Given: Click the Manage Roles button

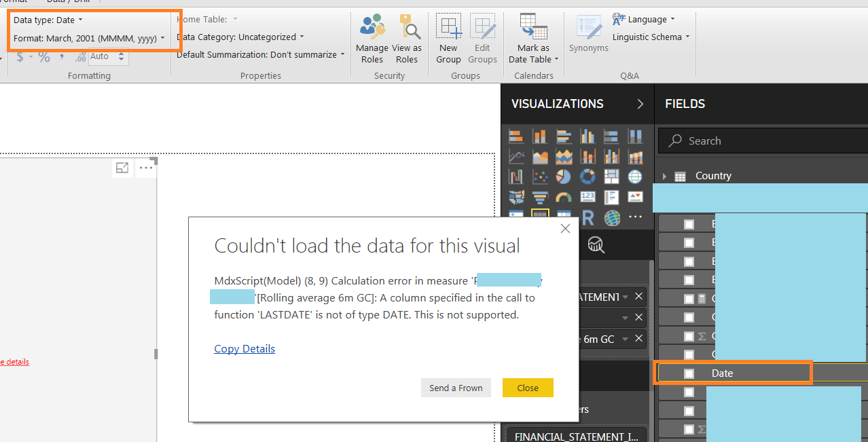Looking at the screenshot, I should (x=372, y=39).
